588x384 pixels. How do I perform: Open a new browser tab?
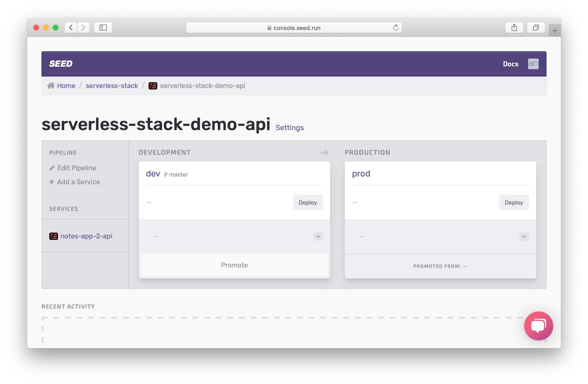[x=555, y=31]
